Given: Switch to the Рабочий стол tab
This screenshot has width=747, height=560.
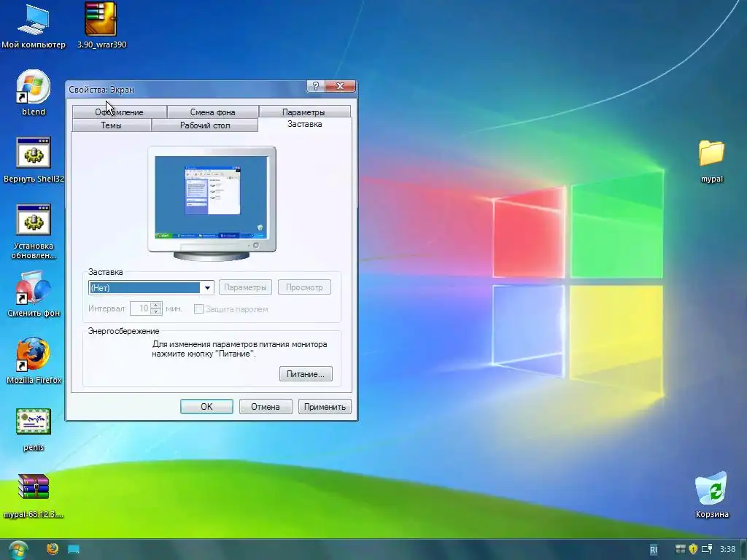Looking at the screenshot, I should pos(205,125).
